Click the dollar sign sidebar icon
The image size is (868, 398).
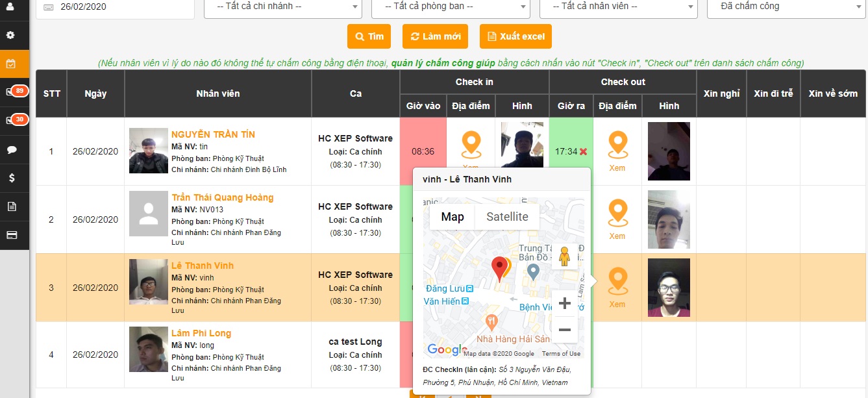(x=11, y=177)
